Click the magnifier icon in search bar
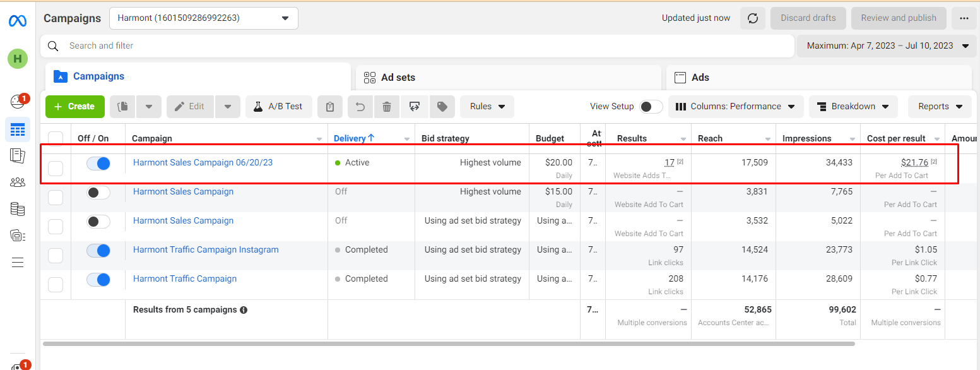 click(54, 46)
